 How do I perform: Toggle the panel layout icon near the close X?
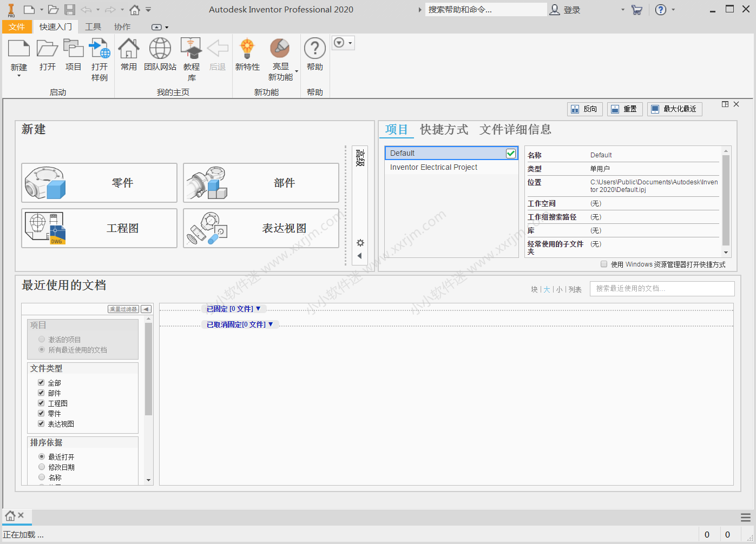tap(725, 104)
